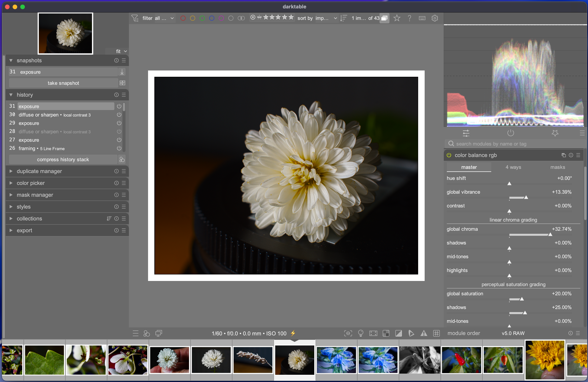Click the gamut check triangle icon

coord(424,333)
